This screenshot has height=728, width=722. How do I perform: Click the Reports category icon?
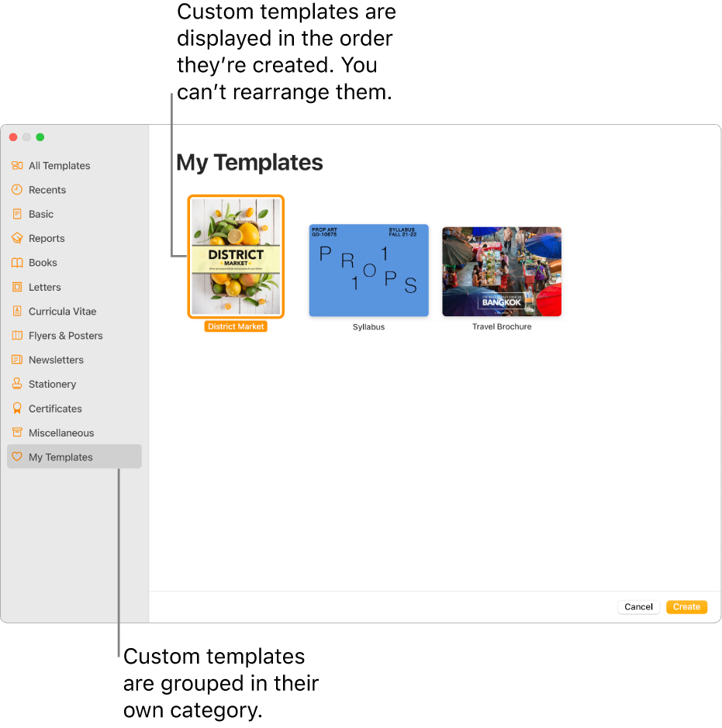(x=17, y=238)
